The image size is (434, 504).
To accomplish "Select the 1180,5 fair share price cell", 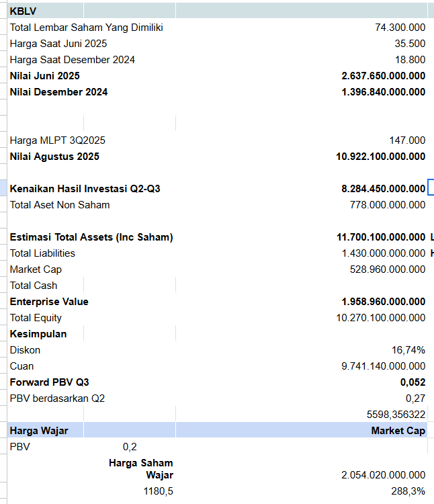I will click(159, 491).
